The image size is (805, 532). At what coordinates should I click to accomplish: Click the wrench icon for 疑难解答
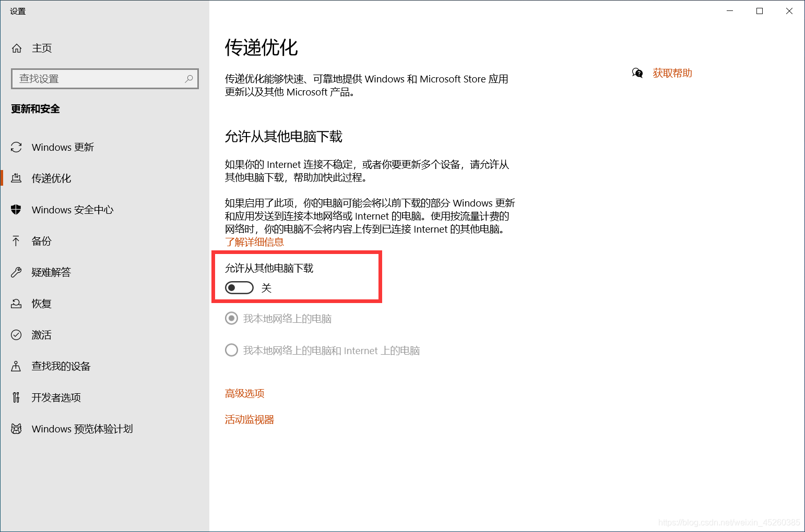16,272
